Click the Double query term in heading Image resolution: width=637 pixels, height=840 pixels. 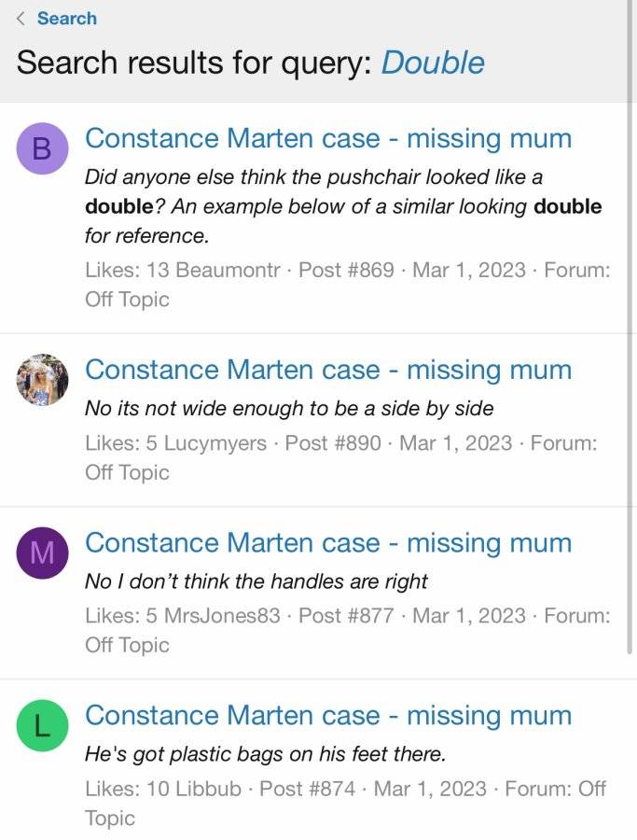click(433, 63)
